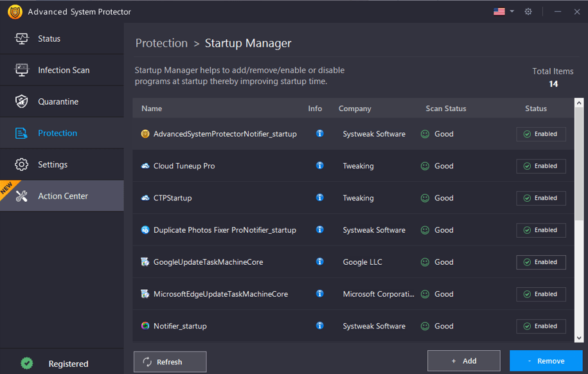Expand the language dropdown arrow
The width and height of the screenshot is (588, 374).
coord(512,12)
